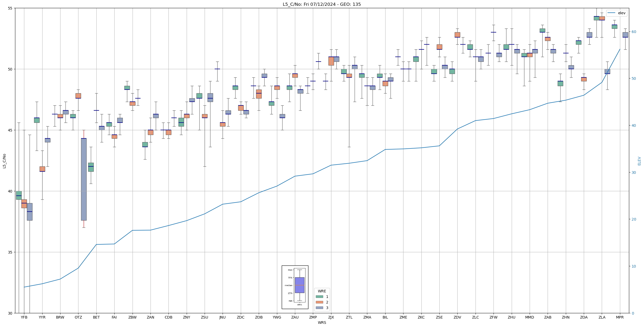Viewport: 644px width, 327px height.
Task: Click the 60 tick on ELEV axis
Action: point(634,32)
